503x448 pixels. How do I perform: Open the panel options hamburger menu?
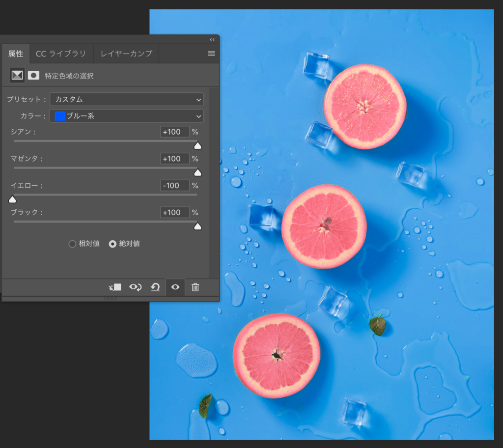tap(211, 54)
